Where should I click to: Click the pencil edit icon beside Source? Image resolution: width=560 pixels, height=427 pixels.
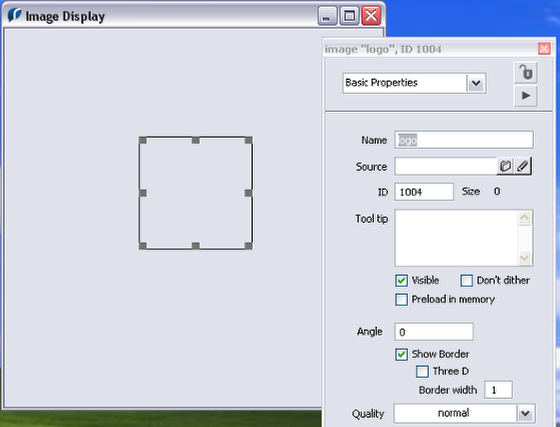523,166
